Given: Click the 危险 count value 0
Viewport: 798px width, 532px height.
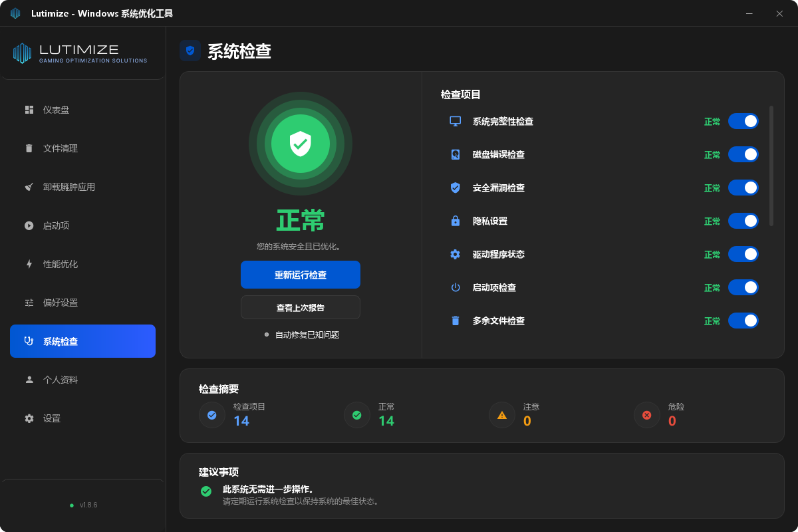Looking at the screenshot, I should click(672, 421).
